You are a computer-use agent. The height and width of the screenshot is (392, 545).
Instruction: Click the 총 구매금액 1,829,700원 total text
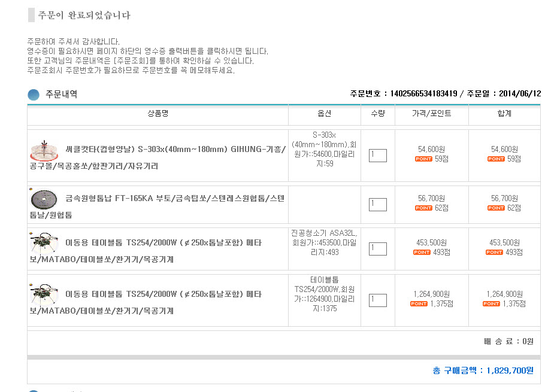pyautogui.click(x=483, y=370)
